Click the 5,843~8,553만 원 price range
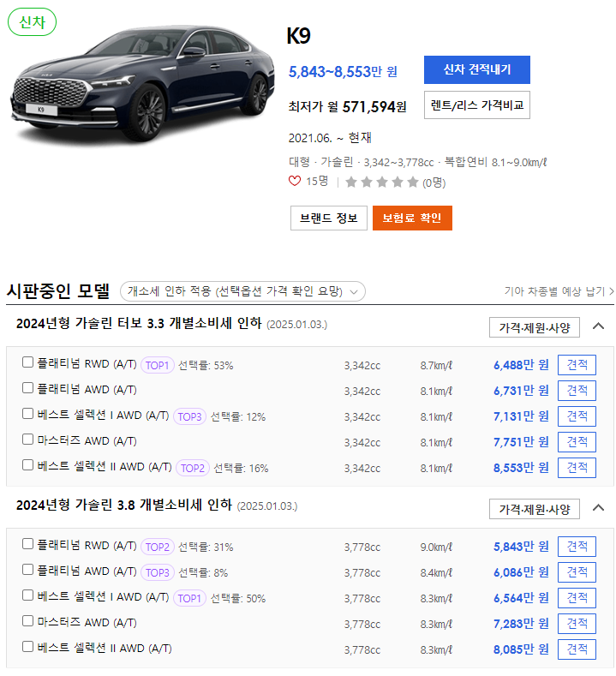616x676 pixels. (343, 72)
